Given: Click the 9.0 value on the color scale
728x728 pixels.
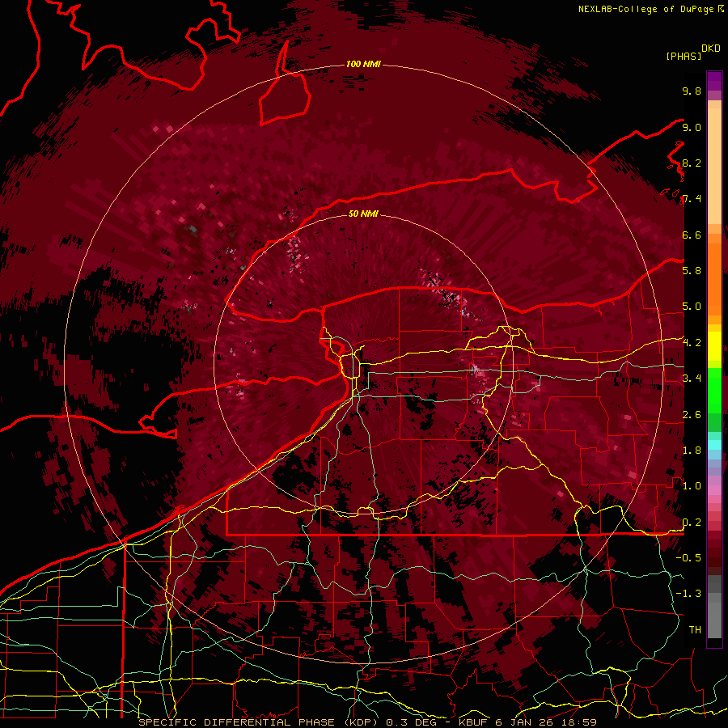Looking at the screenshot, I should pyautogui.click(x=692, y=127).
